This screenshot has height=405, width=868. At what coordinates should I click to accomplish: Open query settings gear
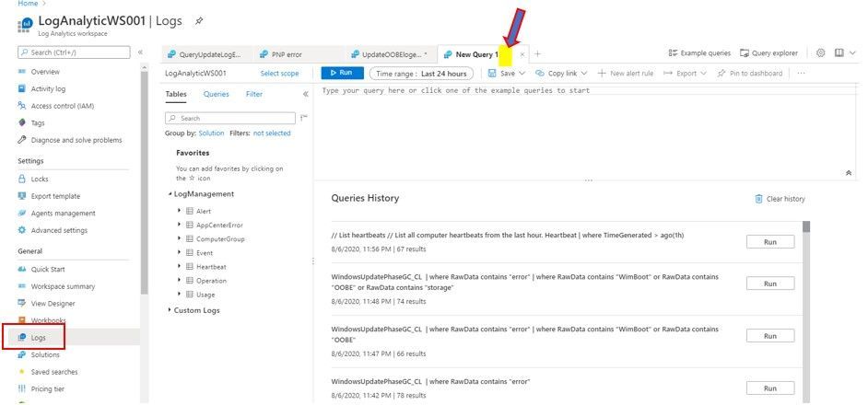click(x=821, y=53)
